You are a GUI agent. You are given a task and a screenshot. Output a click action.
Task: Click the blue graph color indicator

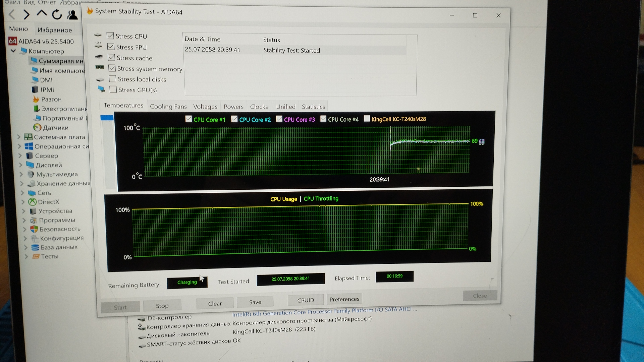tap(107, 118)
